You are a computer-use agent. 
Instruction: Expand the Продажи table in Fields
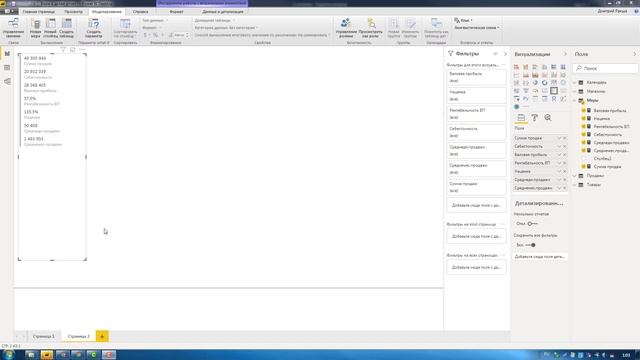(575, 176)
